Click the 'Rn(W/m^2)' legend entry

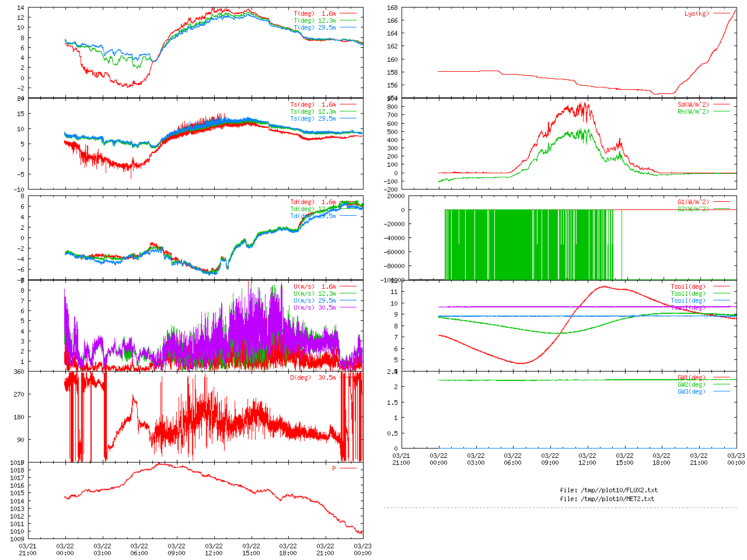pyautogui.click(x=693, y=112)
